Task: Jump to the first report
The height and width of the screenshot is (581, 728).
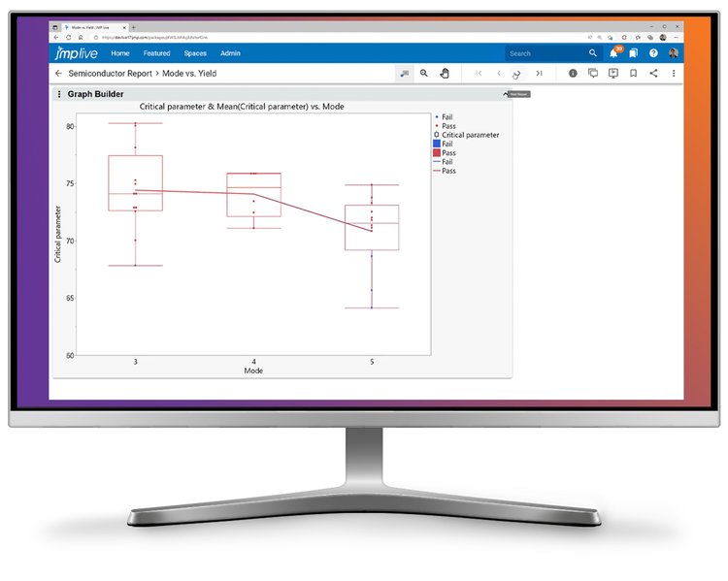Action: click(479, 74)
